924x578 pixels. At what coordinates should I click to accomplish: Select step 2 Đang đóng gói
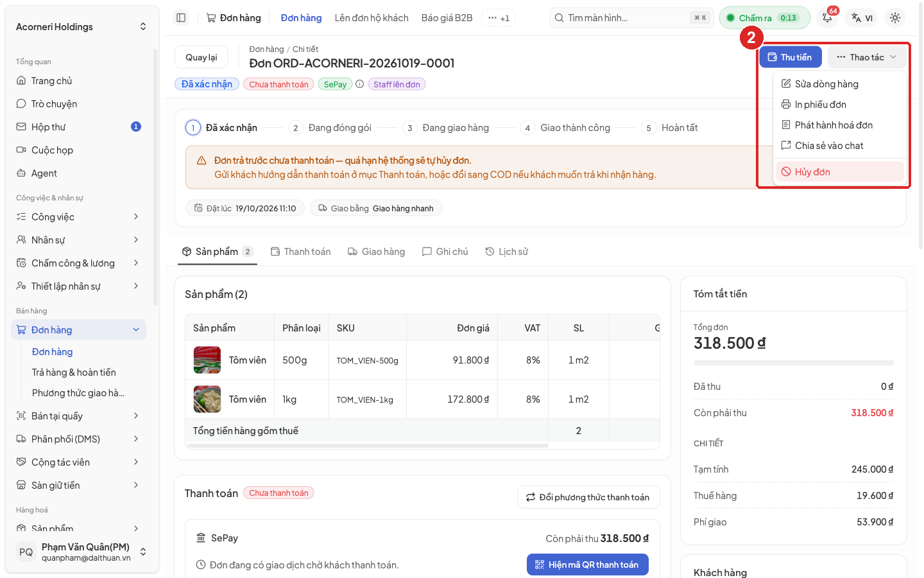pos(330,128)
